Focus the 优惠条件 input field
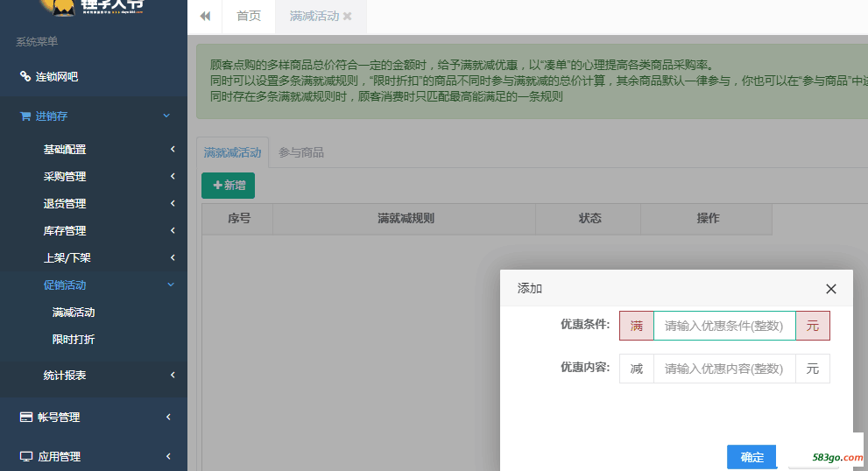Viewport: 868px width, 471px height. pyautogui.click(x=723, y=326)
